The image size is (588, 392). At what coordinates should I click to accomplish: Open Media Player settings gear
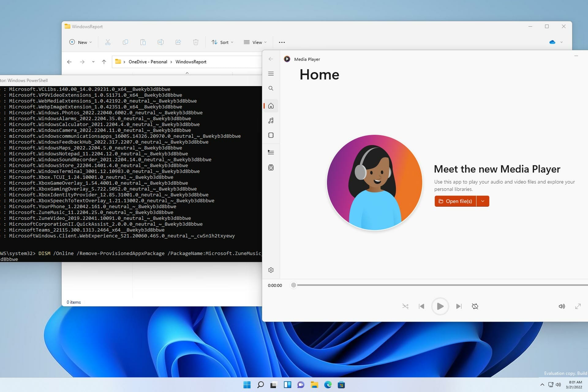[x=271, y=270]
